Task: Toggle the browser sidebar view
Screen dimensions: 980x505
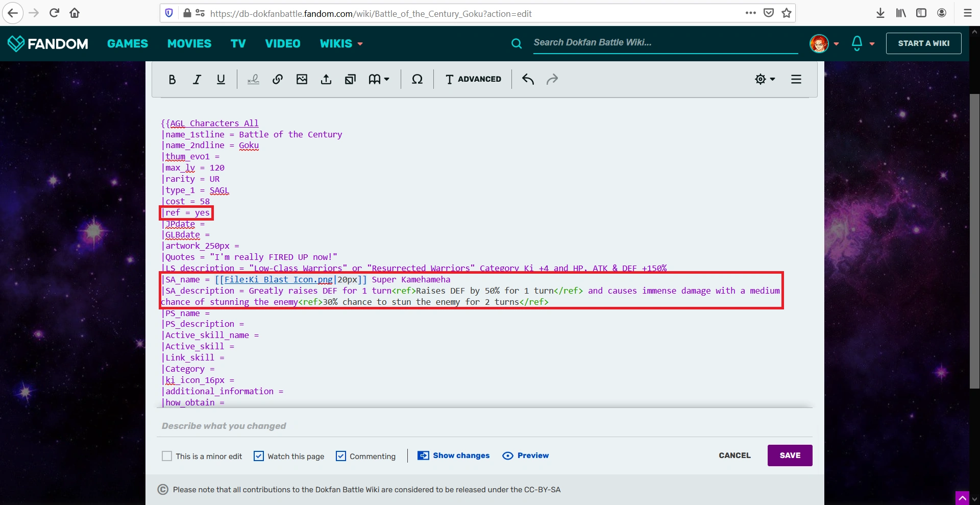Action: point(921,13)
